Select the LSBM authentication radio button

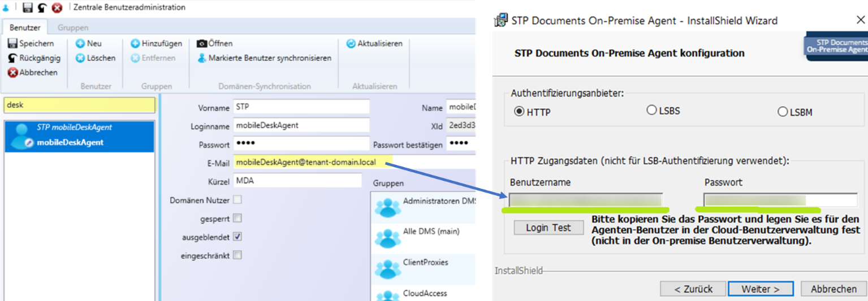(x=783, y=112)
